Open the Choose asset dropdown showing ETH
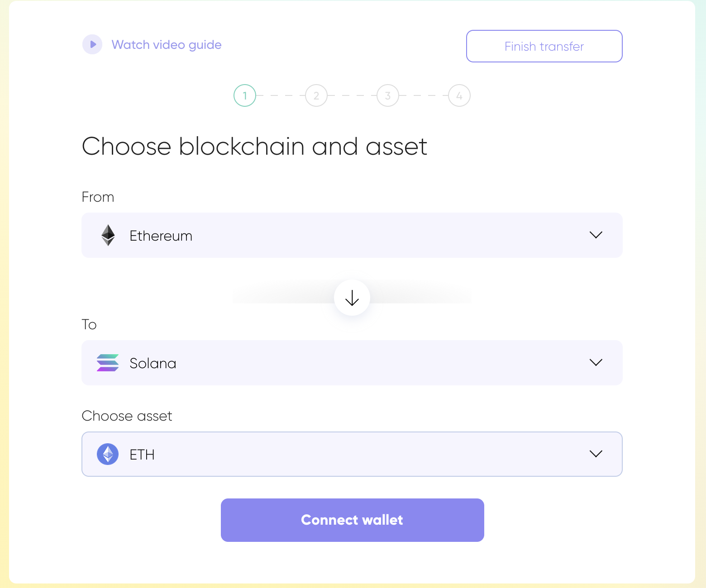 pyautogui.click(x=351, y=454)
